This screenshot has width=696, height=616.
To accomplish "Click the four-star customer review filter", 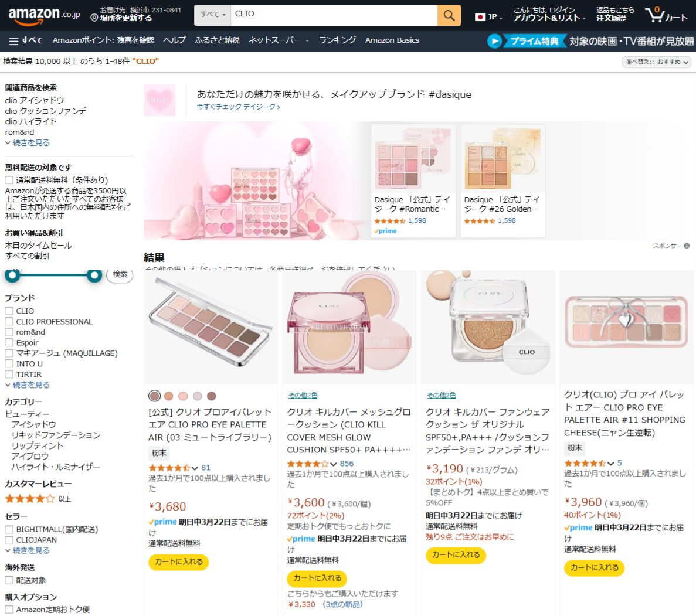I will click(30, 499).
